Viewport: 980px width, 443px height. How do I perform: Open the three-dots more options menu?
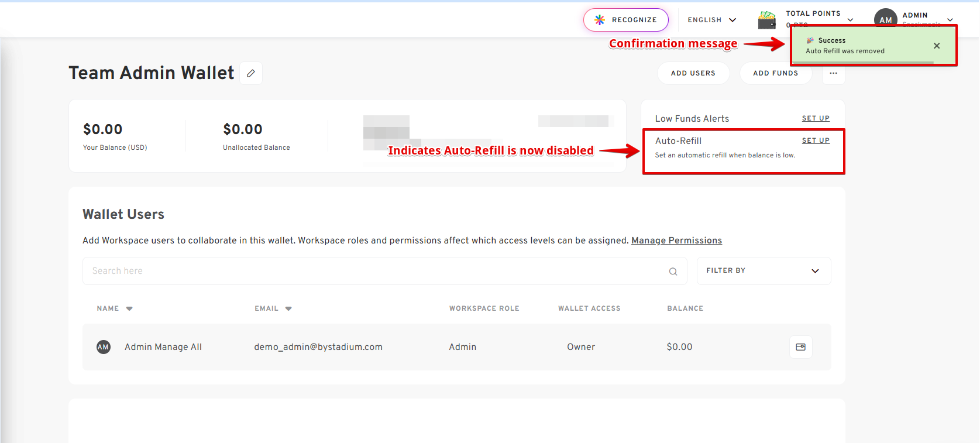click(x=833, y=73)
